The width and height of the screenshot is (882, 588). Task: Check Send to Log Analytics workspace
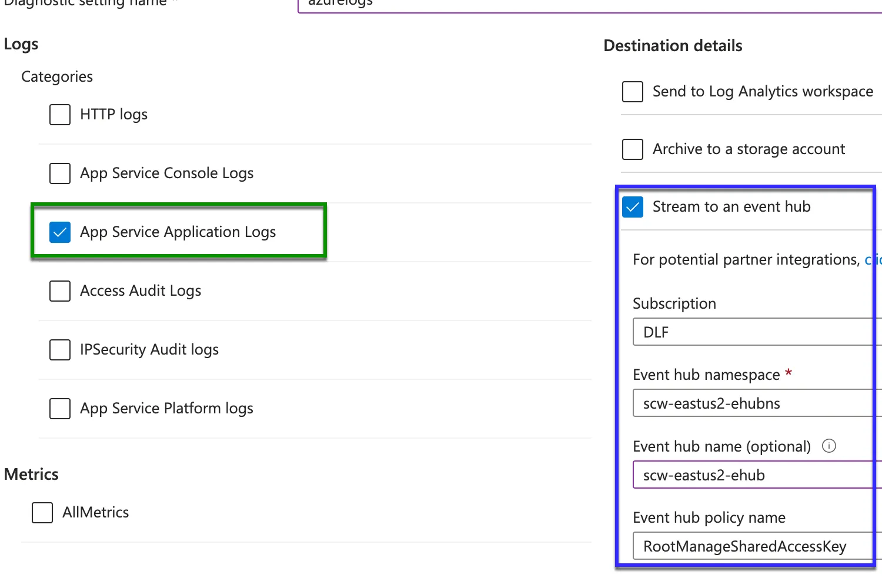pyautogui.click(x=633, y=92)
